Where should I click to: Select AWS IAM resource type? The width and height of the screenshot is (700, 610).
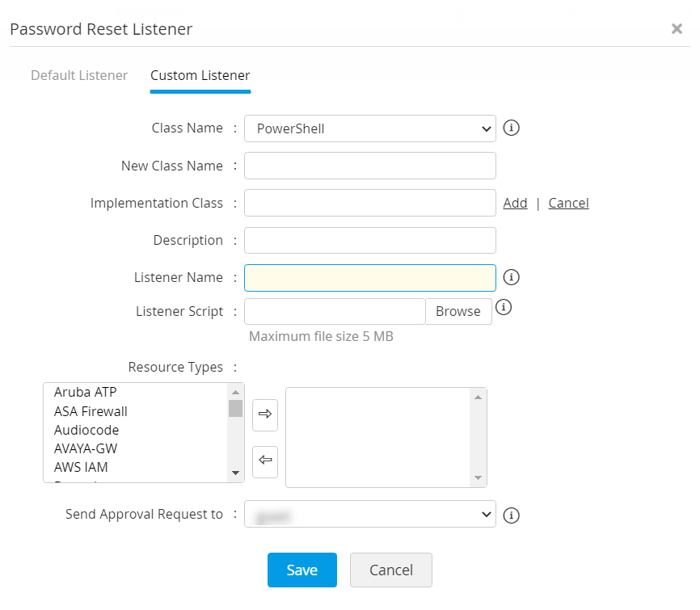[81, 467]
